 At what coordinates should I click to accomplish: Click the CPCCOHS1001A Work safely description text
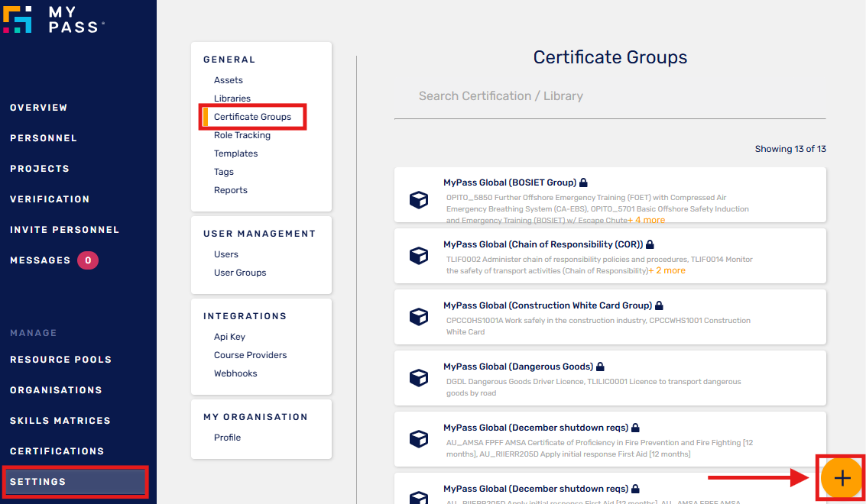click(x=598, y=326)
